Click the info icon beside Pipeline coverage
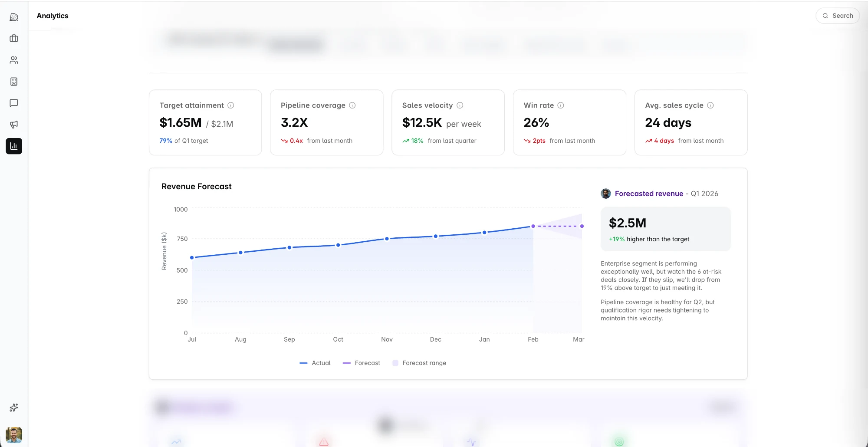 click(352, 105)
